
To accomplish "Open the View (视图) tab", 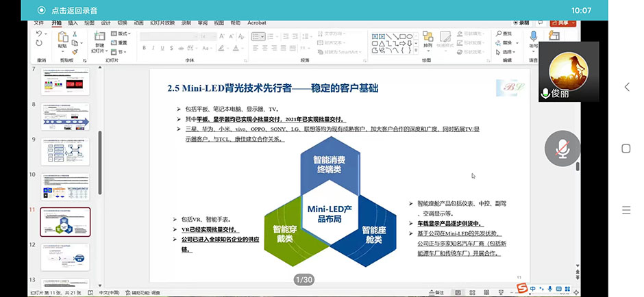I will [x=219, y=23].
